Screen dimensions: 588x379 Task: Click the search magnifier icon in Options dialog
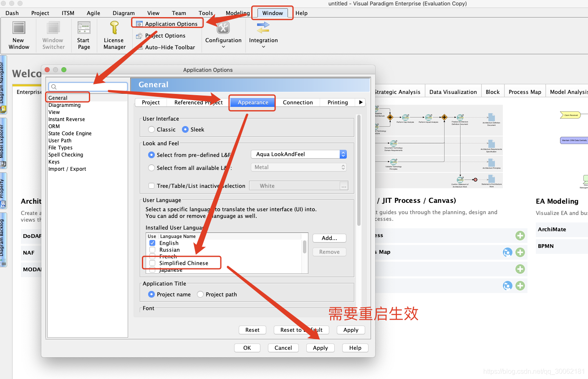point(54,87)
